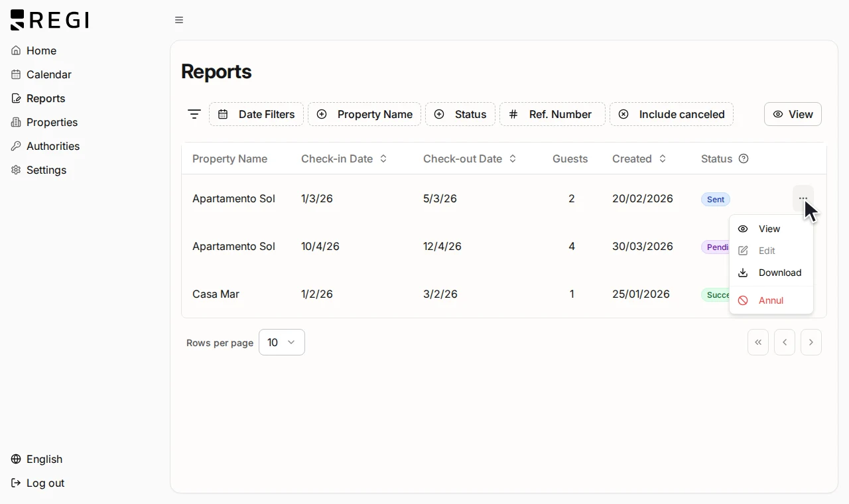Viewport: 849px width, 504px height.
Task: Click the Status column help icon
Action: tap(744, 158)
